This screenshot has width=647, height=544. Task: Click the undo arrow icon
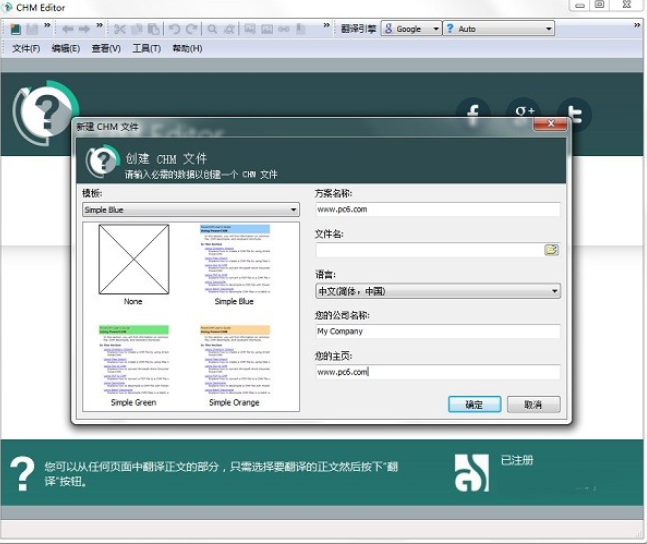click(174, 29)
